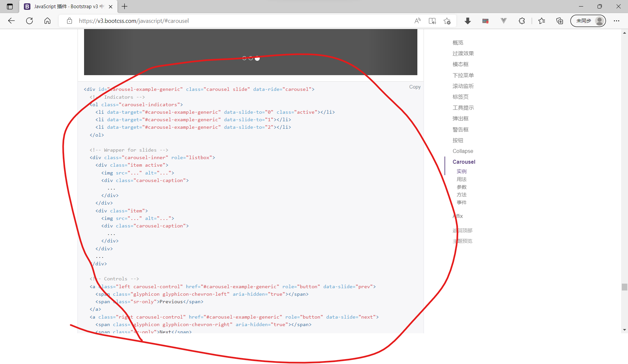This screenshot has height=364, width=628.
Task: Open the 未同步 profile menu
Action: (x=588, y=21)
